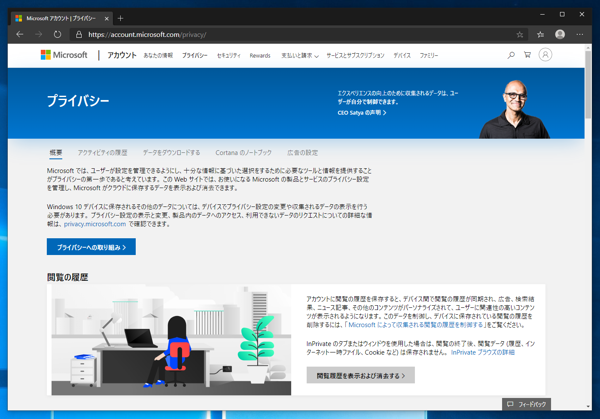Click the フィードバック speech bubble button
This screenshot has height=419, width=600.
527,404
